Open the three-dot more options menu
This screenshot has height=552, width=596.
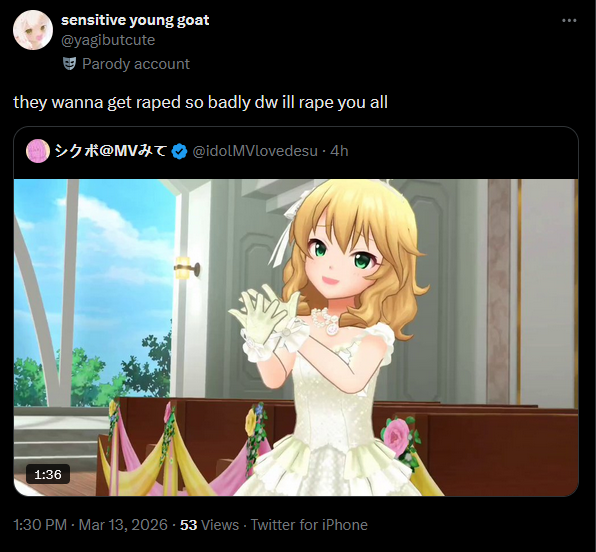tap(569, 21)
